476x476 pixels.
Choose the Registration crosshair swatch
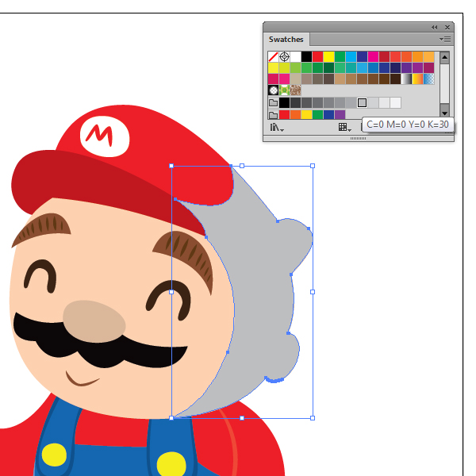(x=284, y=57)
